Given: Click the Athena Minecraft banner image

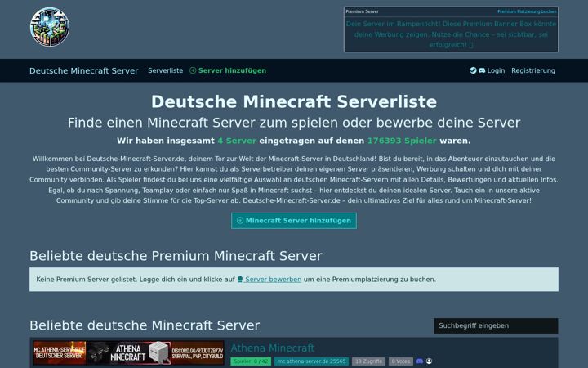Looking at the screenshot, I should (128, 353).
